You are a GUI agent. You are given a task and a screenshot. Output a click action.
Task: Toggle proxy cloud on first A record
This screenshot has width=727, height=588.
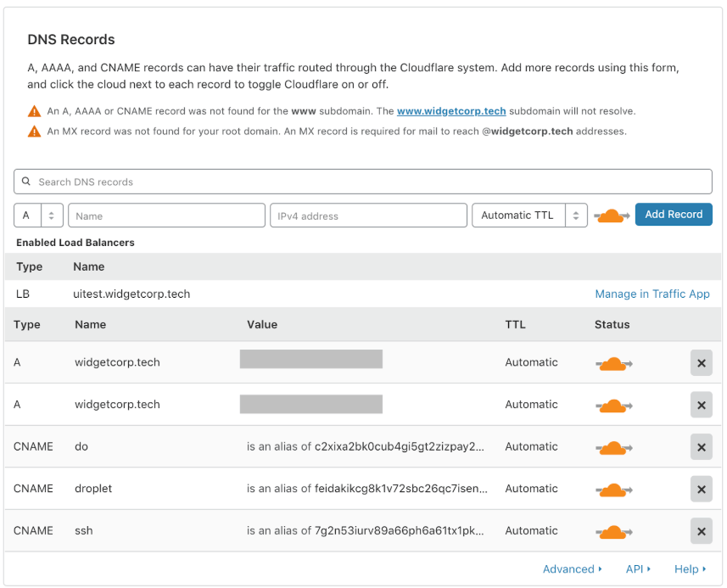click(613, 363)
